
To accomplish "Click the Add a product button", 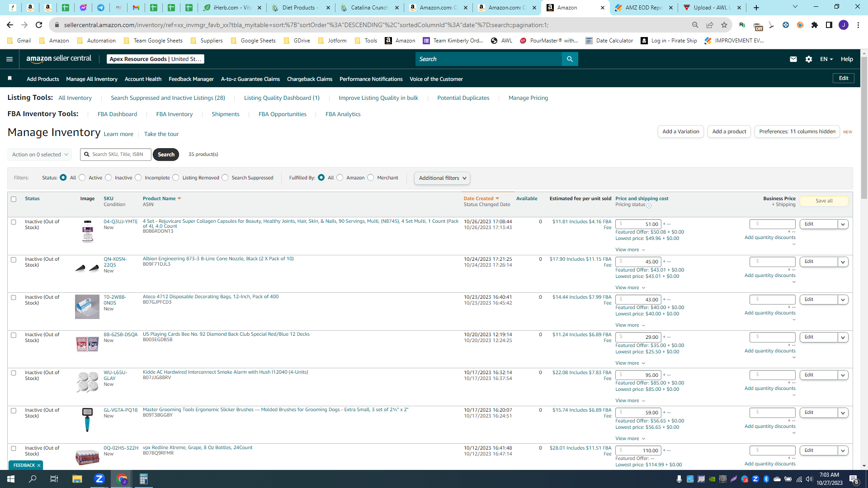I will click(x=729, y=131).
